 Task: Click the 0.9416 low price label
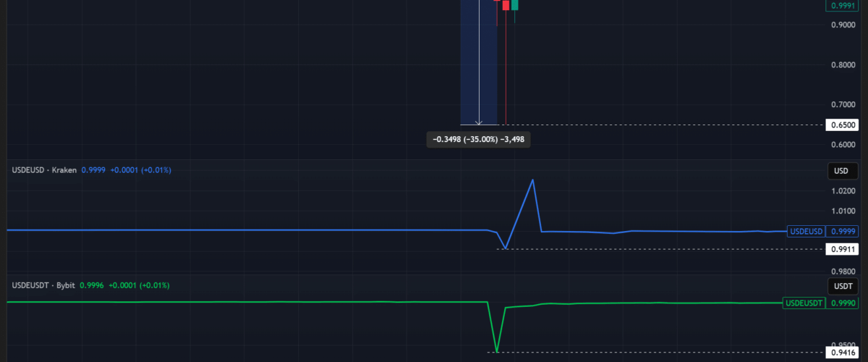pos(842,353)
